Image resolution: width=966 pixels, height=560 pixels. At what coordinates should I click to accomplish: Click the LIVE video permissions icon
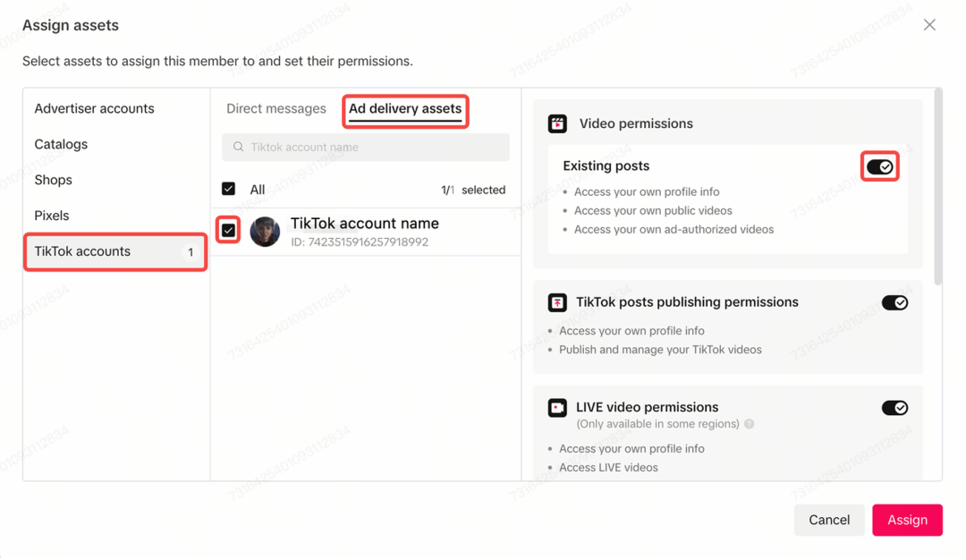pos(557,408)
